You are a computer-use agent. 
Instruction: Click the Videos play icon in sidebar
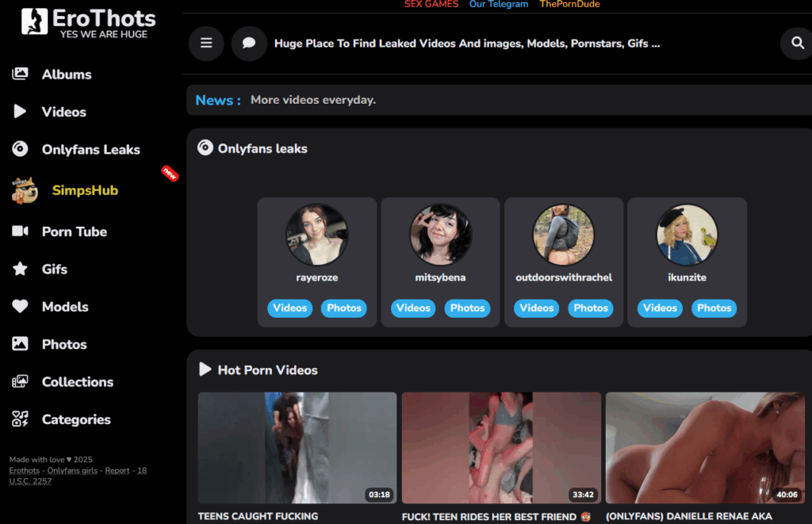20,111
